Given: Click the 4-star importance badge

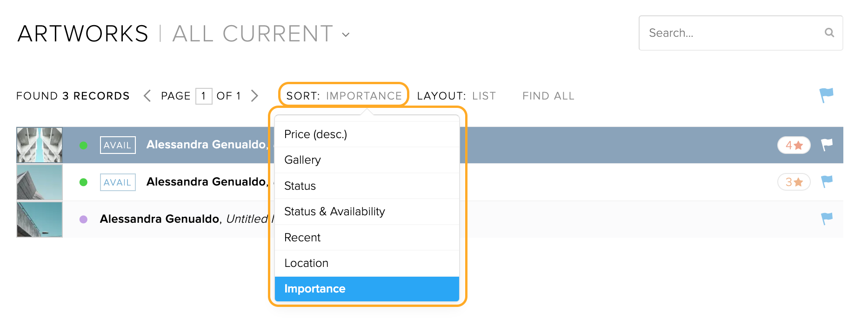Looking at the screenshot, I should [794, 145].
